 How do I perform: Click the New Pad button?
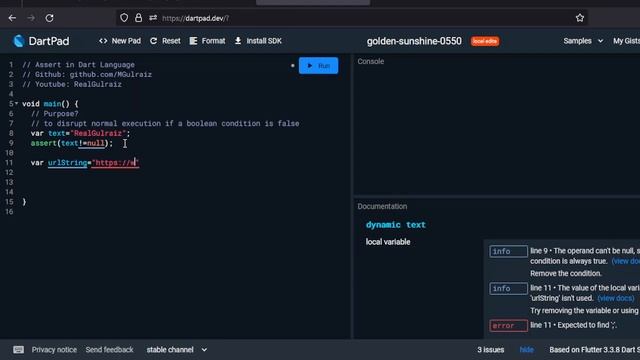coord(120,41)
